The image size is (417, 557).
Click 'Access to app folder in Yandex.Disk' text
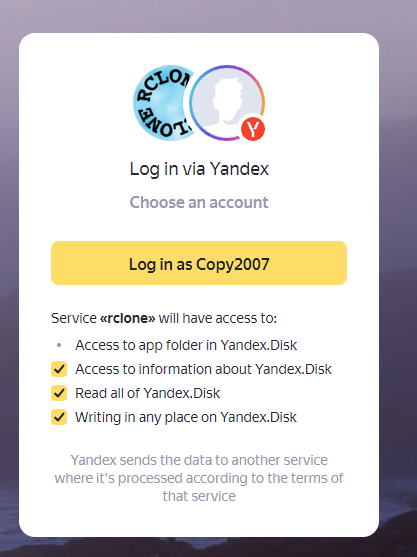186,345
